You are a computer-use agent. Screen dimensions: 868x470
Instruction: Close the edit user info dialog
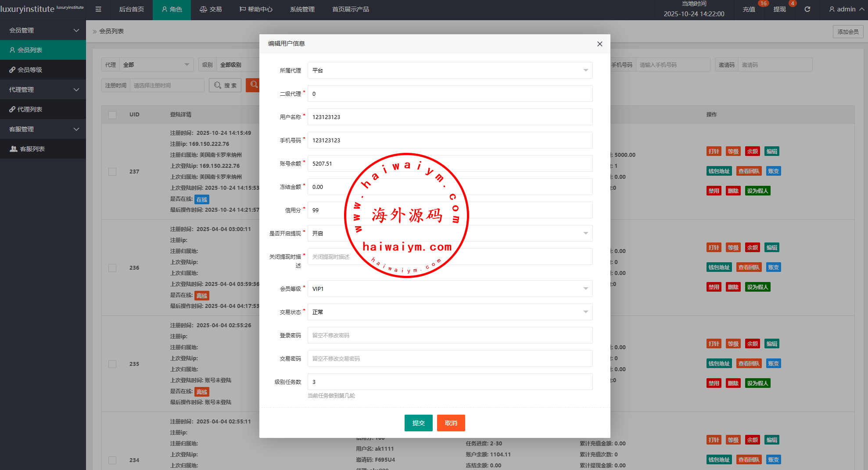(x=599, y=44)
